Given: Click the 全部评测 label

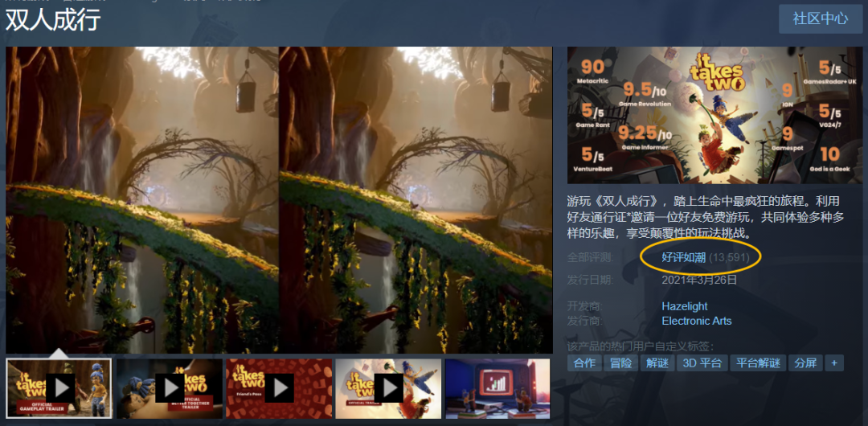Looking at the screenshot, I should point(591,257).
